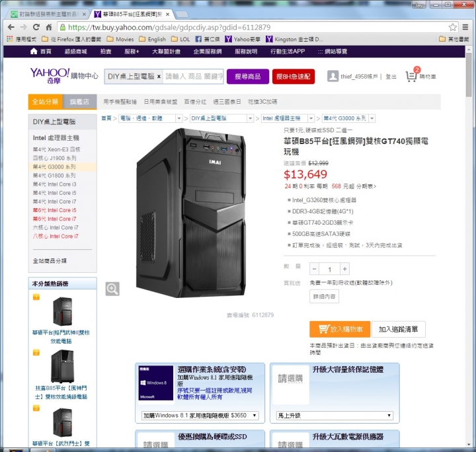Image resolution: width=476 pixels, height=452 pixels.
Task: Click the shopping cart icon
Action: tap(411, 76)
